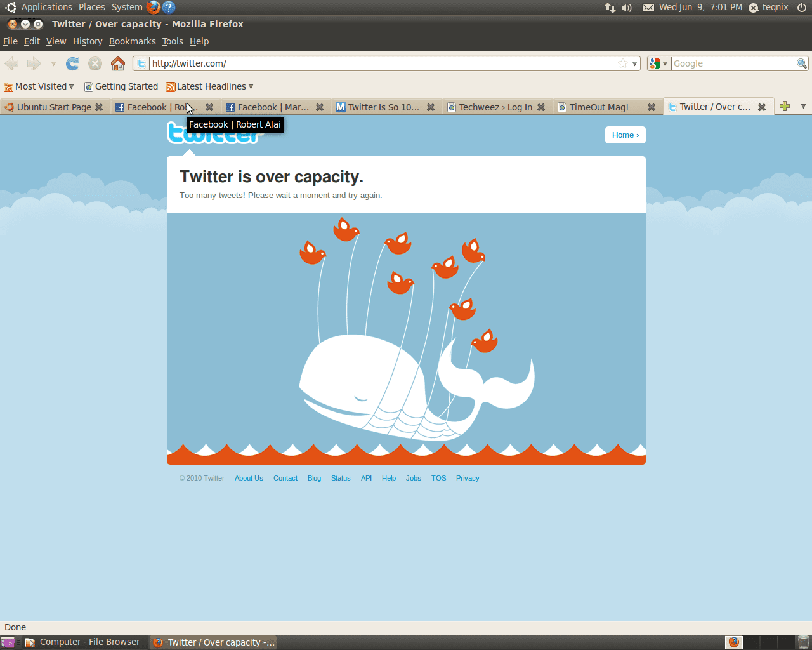812x650 pixels.
Task: Open the Privacy footer link
Action: (468, 478)
